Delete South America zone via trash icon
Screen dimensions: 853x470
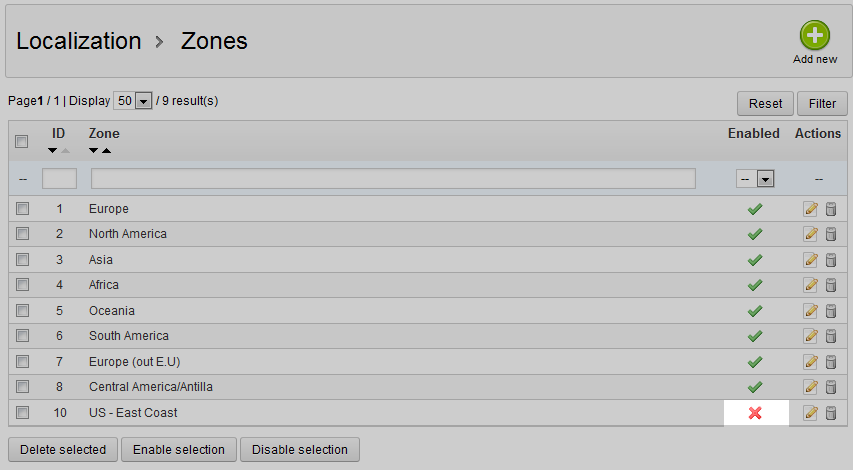(830, 336)
